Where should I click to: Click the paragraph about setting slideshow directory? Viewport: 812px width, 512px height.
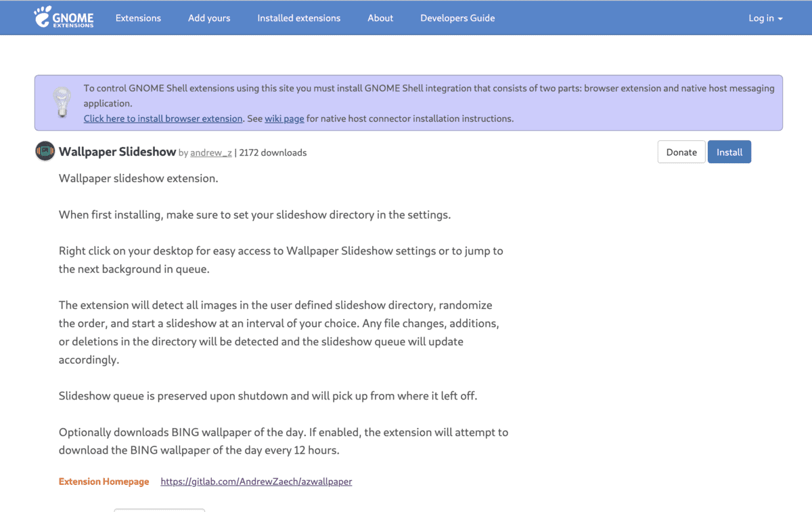coord(254,215)
